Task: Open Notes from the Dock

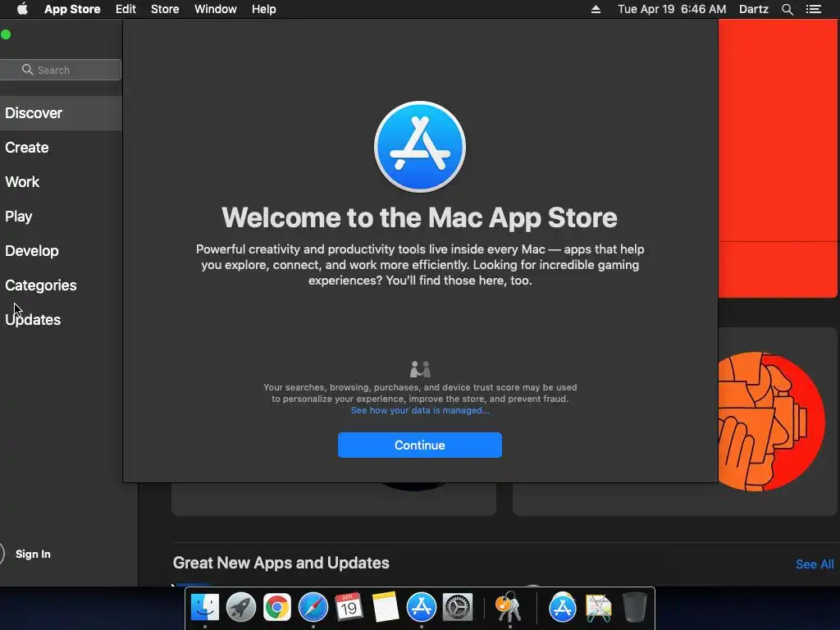Action: click(x=386, y=608)
